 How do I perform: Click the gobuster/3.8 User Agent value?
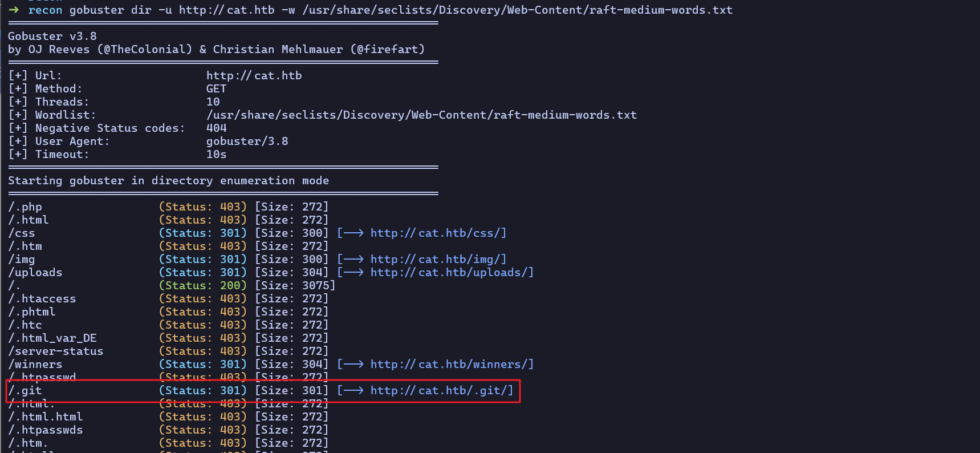(247, 141)
